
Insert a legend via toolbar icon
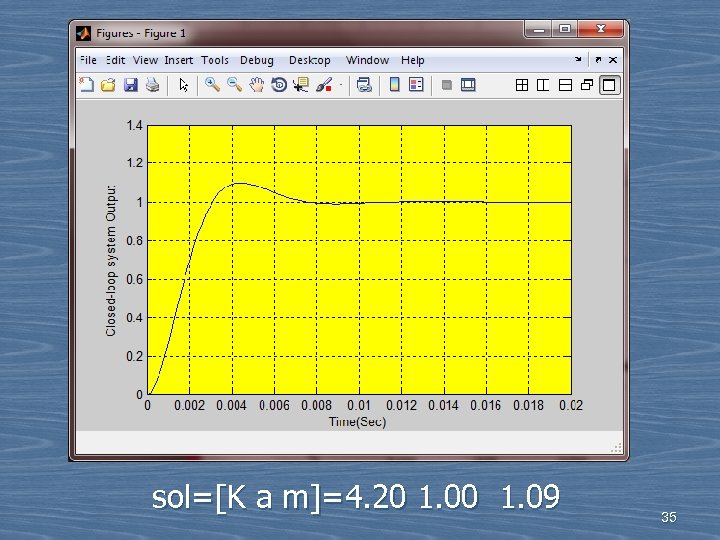click(416, 84)
